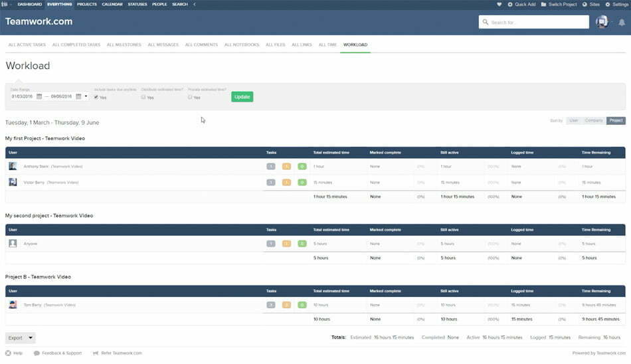Click Anthony Stark's avatar
The width and height of the screenshot is (631, 364).
(x=13, y=166)
